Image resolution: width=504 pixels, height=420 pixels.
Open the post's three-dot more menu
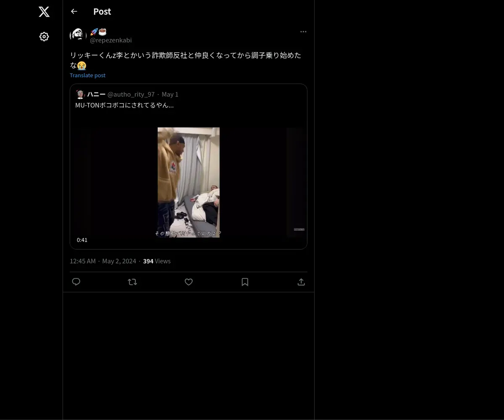[303, 31]
